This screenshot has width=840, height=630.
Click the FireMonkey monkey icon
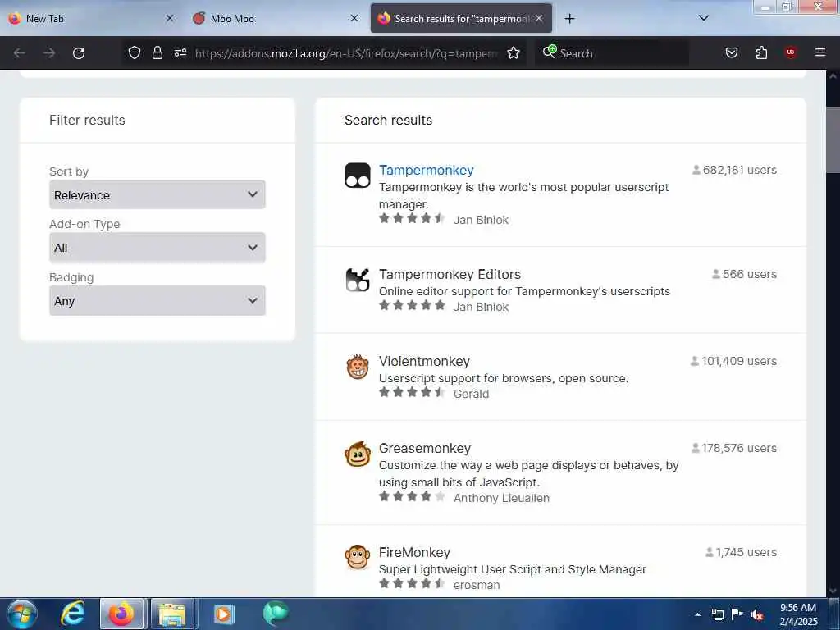pos(358,557)
